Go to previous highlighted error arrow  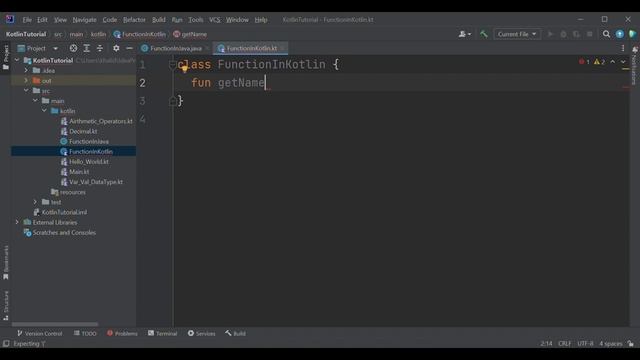613,62
